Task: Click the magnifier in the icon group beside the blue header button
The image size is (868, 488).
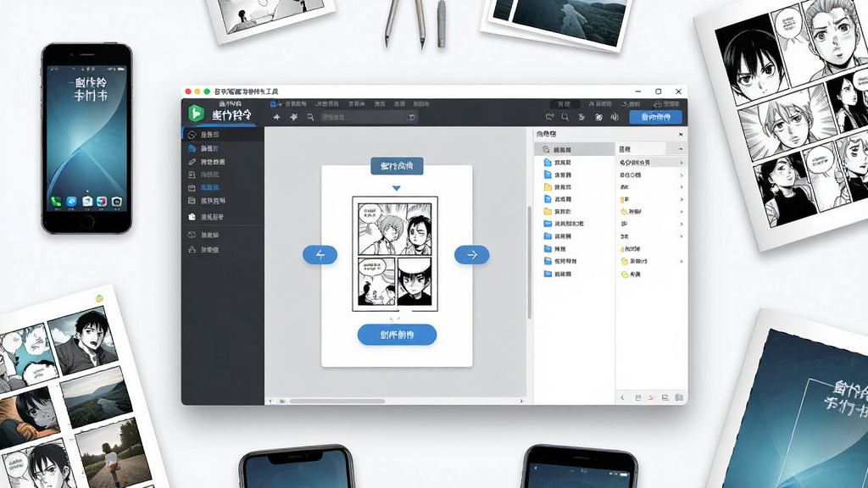Action: pos(565,117)
